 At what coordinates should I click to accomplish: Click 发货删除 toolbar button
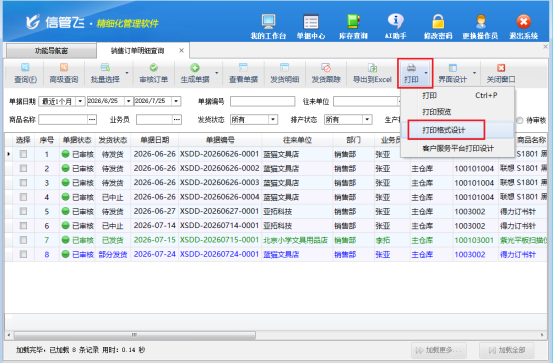coord(326,73)
